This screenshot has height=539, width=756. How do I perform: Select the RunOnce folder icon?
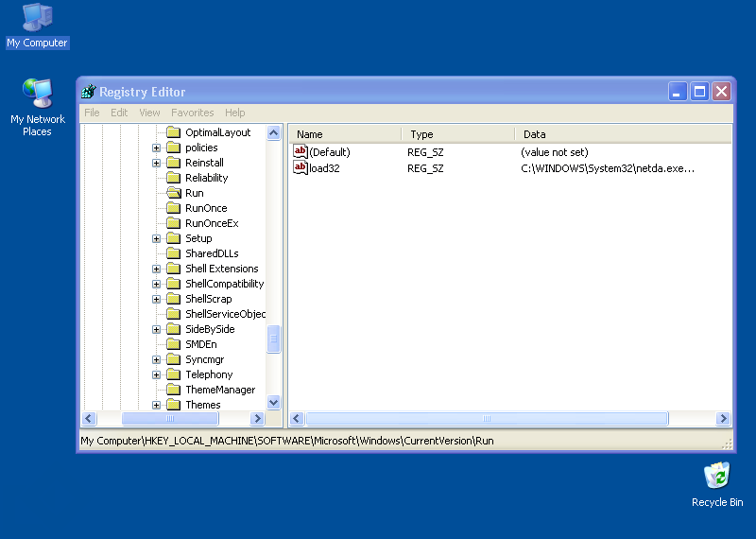point(174,208)
